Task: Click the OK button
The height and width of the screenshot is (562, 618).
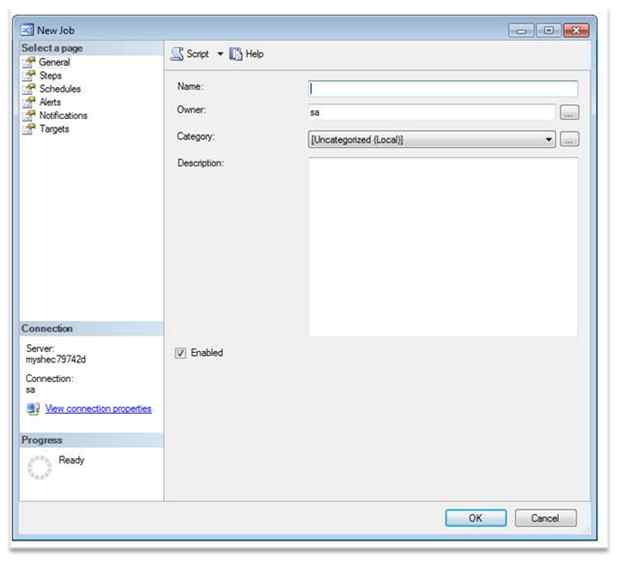Action: (x=476, y=518)
